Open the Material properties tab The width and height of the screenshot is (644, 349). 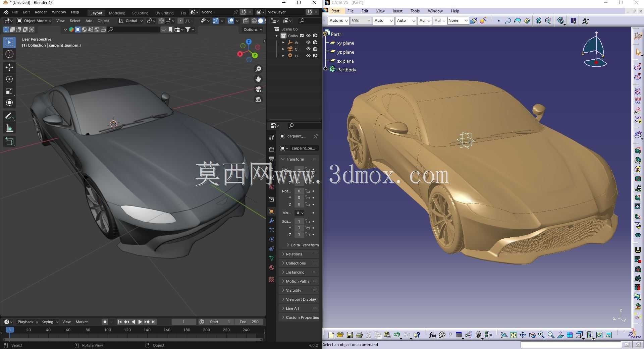pos(272,268)
